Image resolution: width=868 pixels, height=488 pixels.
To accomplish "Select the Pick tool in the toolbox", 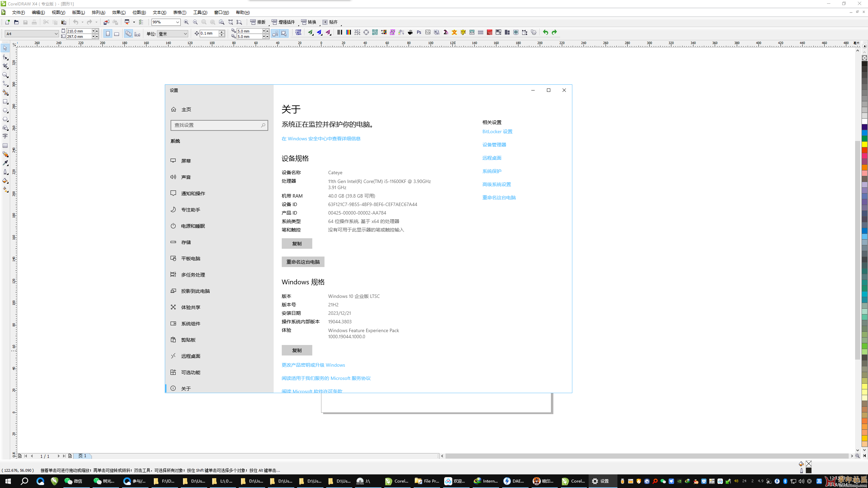I will (5, 48).
